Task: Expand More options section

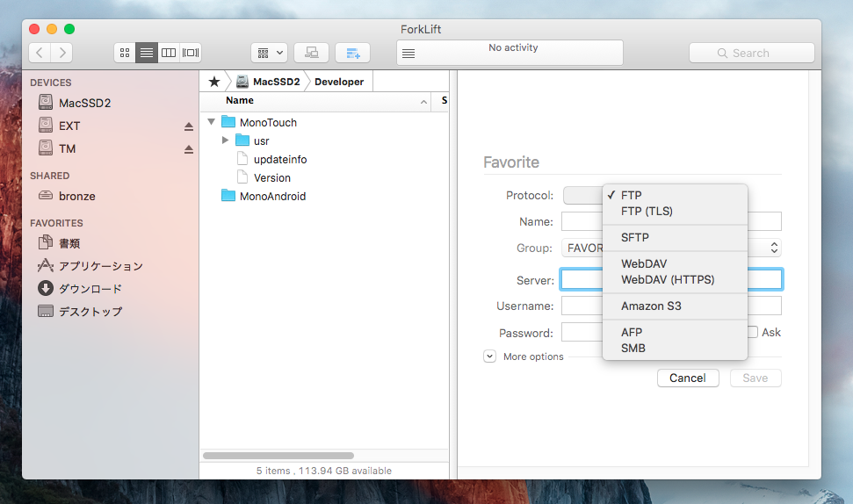Action: (489, 356)
